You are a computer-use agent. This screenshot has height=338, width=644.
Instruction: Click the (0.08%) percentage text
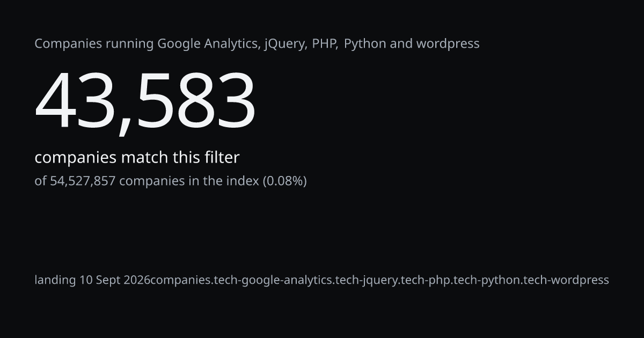click(284, 181)
